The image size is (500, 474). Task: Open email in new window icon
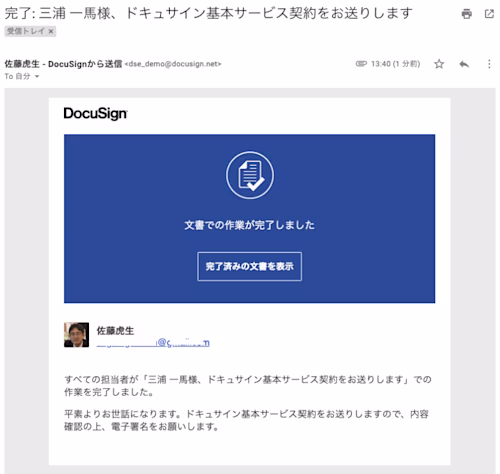tap(489, 14)
